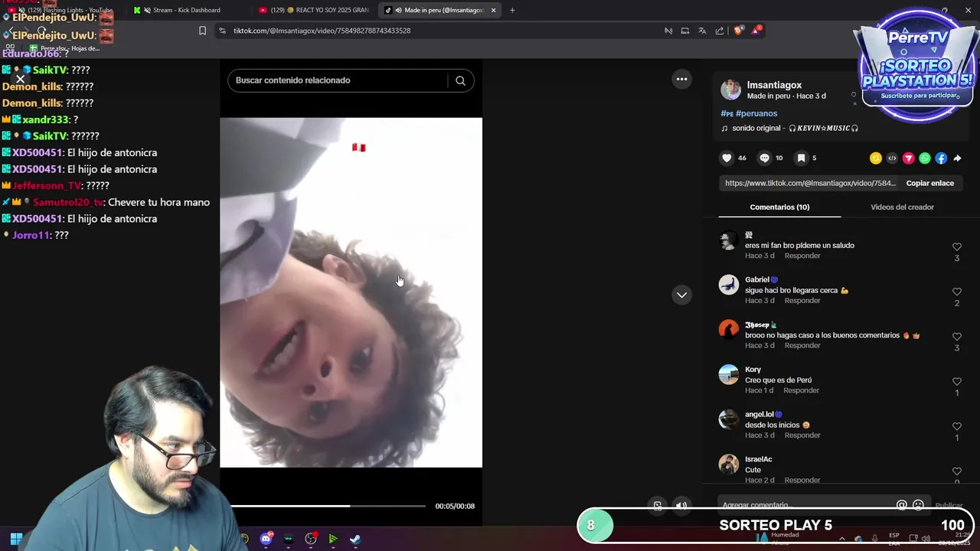980x551 pixels.
Task: Click the share arrow icon
Action: click(x=957, y=158)
